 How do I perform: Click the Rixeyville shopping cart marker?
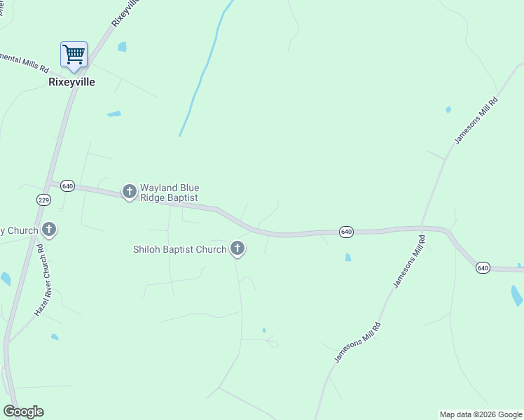[x=74, y=56]
